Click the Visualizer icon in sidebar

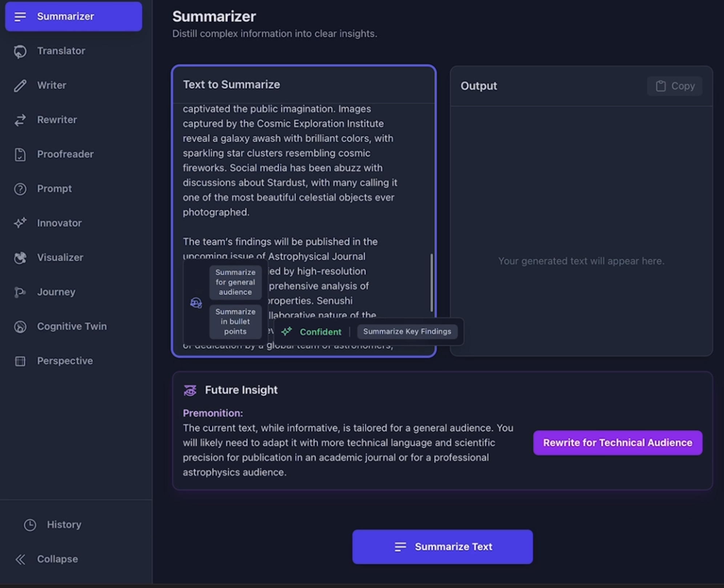20,257
